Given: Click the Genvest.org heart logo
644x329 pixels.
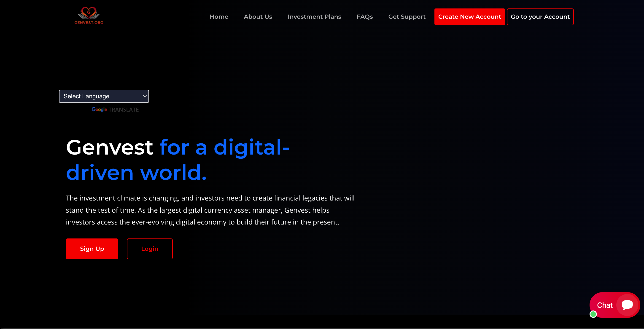Looking at the screenshot, I should pos(89,13).
